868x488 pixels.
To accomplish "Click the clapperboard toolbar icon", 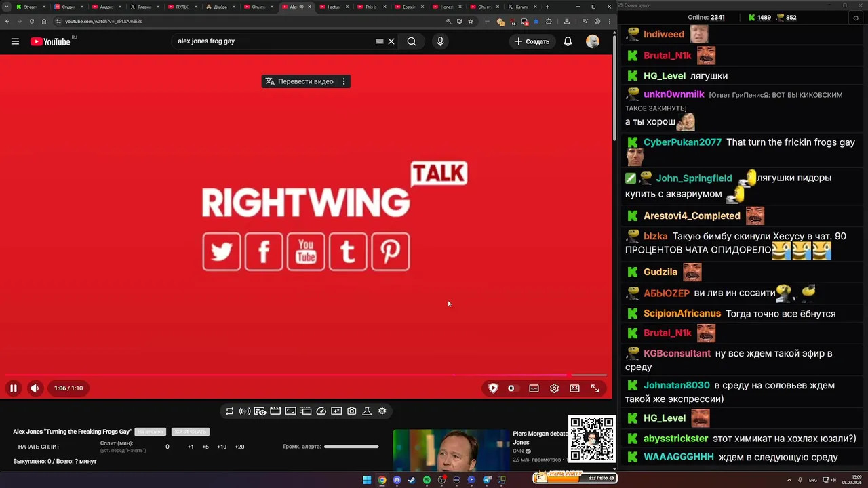I will point(275,411).
